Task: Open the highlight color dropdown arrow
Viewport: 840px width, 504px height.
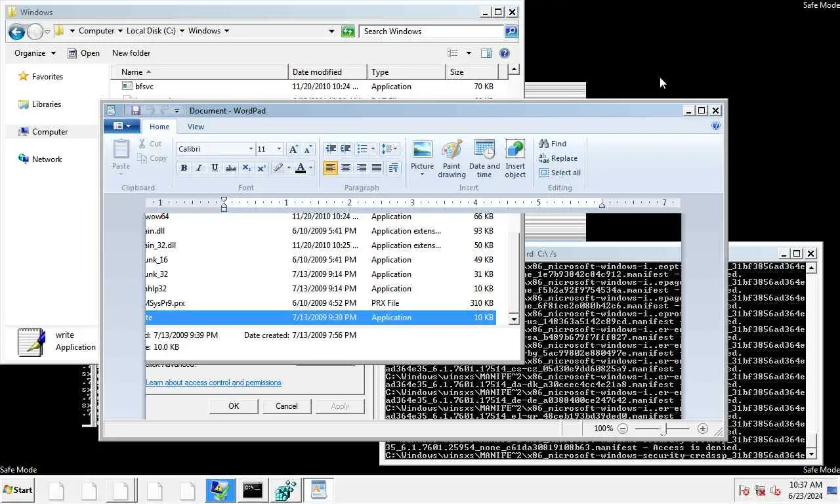Action: [x=289, y=168]
